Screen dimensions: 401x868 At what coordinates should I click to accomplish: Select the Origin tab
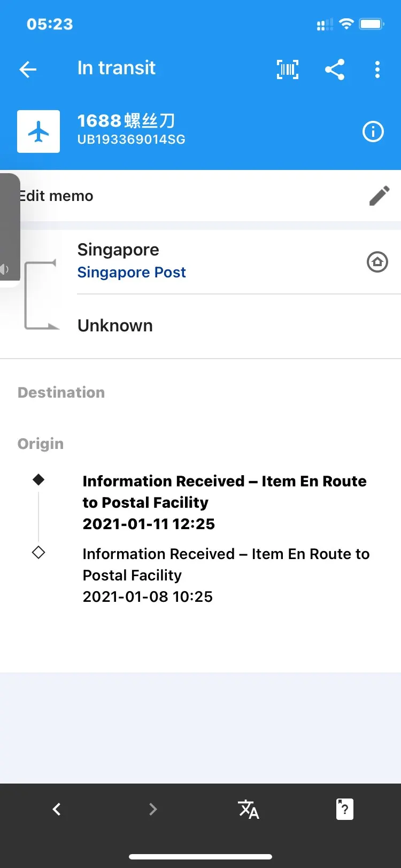[x=41, y=444]
